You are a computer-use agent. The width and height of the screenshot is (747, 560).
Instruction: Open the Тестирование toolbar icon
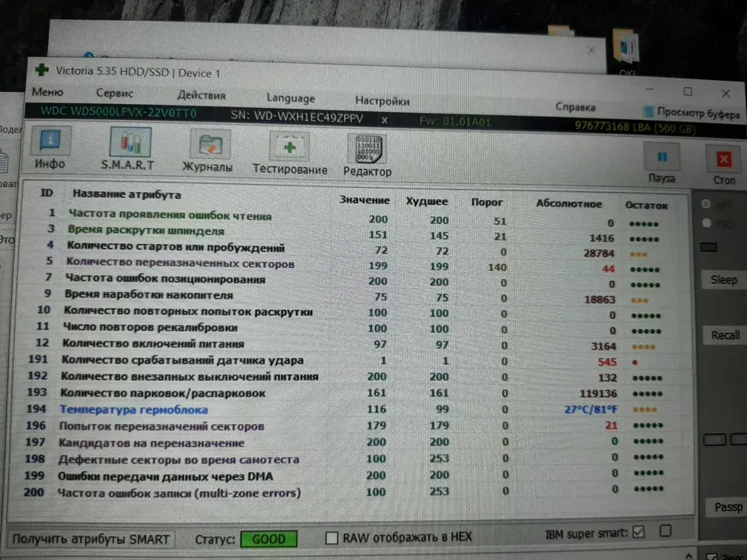tap(290, 154)
